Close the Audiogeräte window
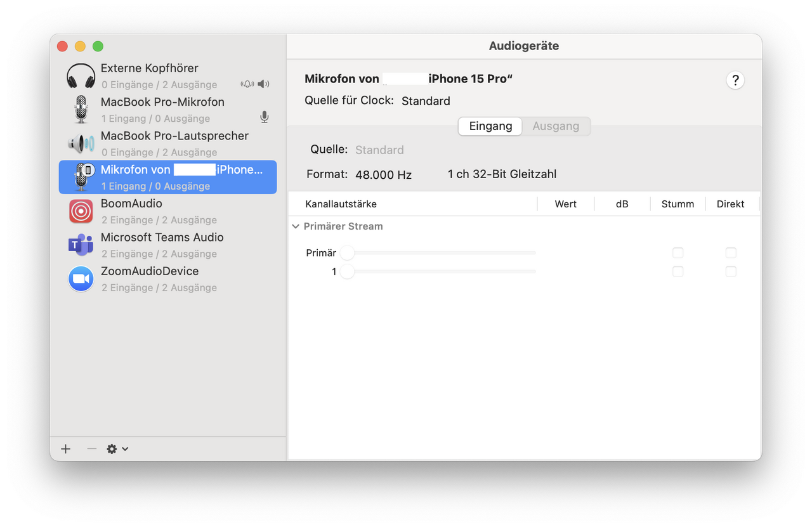Screen dimensions: 812x527 tap(62, 46)
